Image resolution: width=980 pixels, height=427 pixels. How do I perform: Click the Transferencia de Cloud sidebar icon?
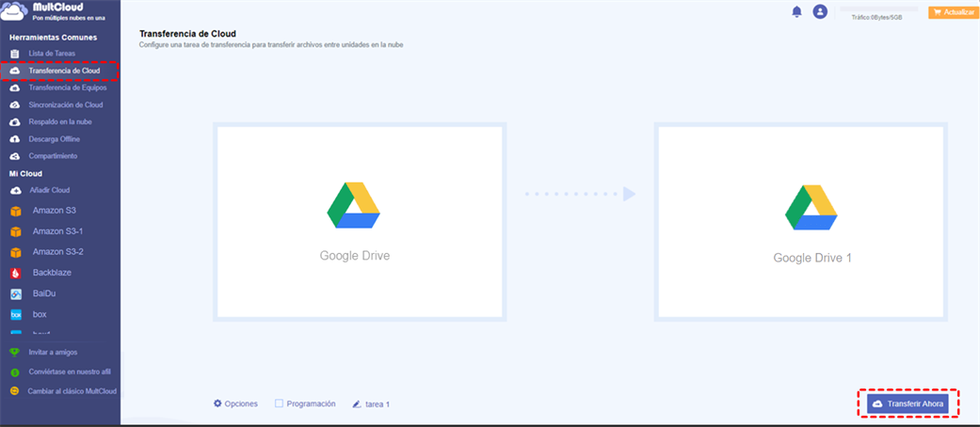pyautogui.click(x=15, y=71)
